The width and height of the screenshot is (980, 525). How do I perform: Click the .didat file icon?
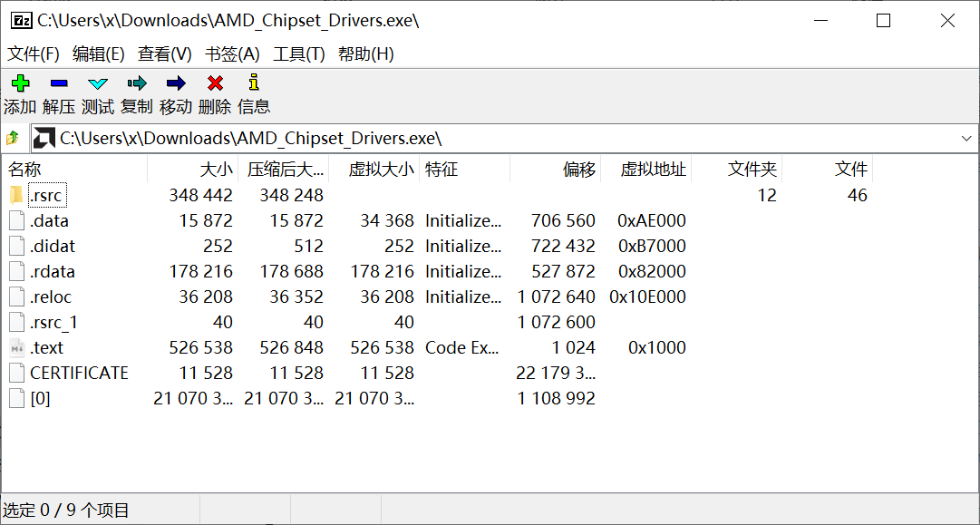(x=17, y=247)
